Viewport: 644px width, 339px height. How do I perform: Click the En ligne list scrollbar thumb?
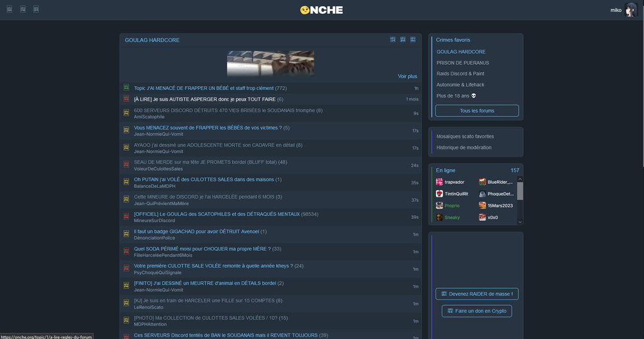[x=520, y=191]
